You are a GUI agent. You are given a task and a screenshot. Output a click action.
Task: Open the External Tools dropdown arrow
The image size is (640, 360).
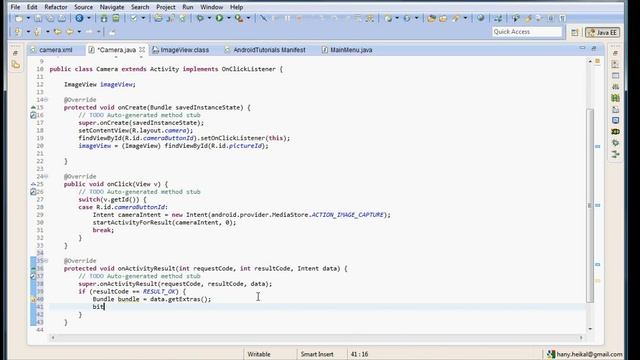[x=248, y=18]
